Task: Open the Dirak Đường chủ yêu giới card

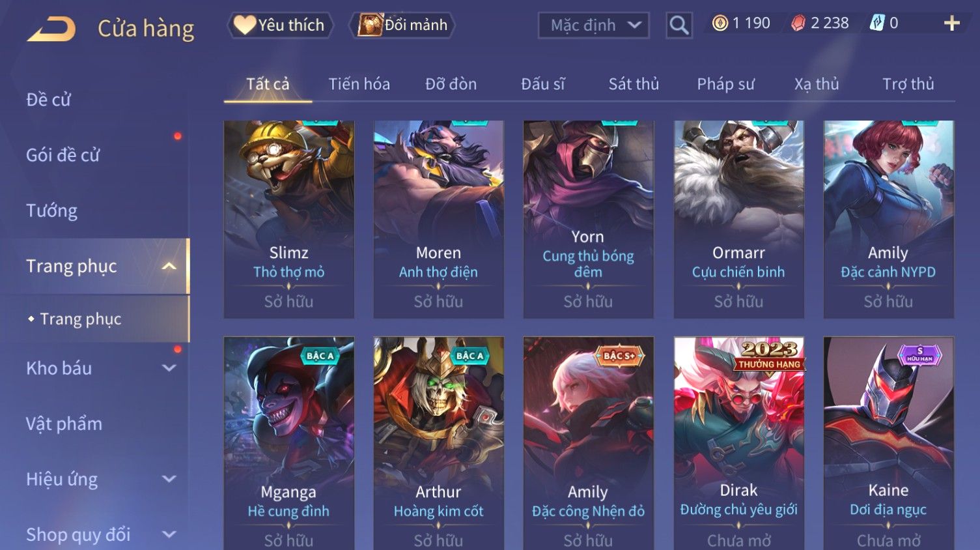Action: (738, 443)
